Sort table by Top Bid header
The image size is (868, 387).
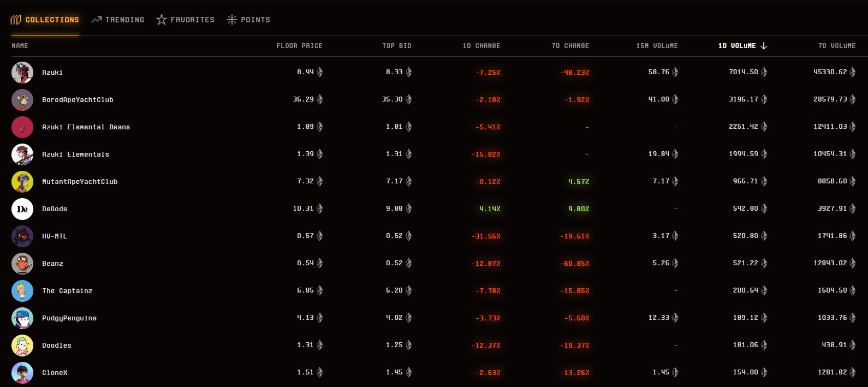coord(397,46)
